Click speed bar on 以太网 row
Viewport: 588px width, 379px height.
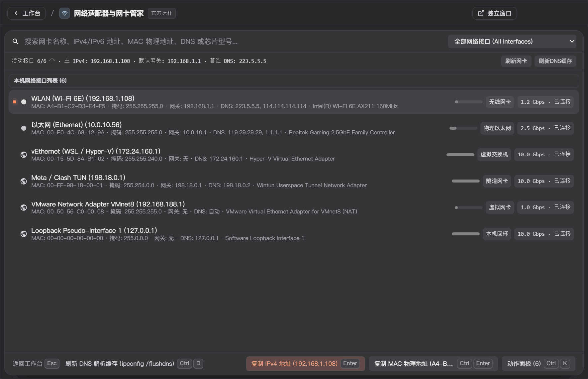[463, 128]
